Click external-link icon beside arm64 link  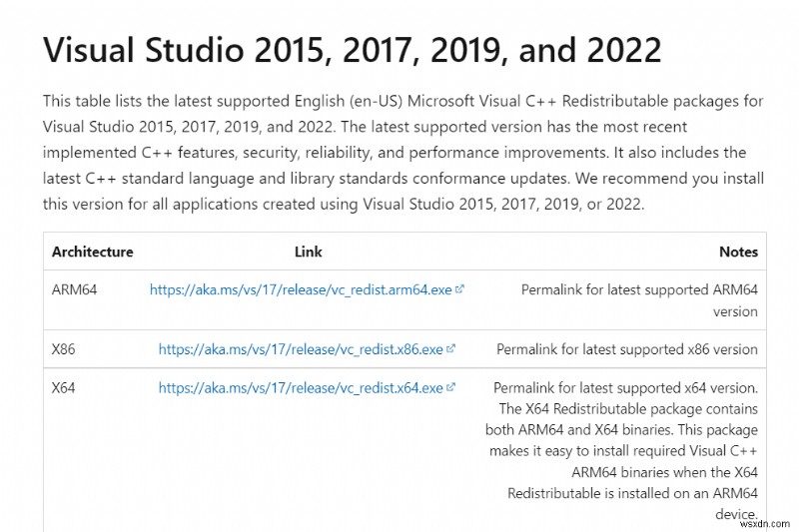click(459, 289)
